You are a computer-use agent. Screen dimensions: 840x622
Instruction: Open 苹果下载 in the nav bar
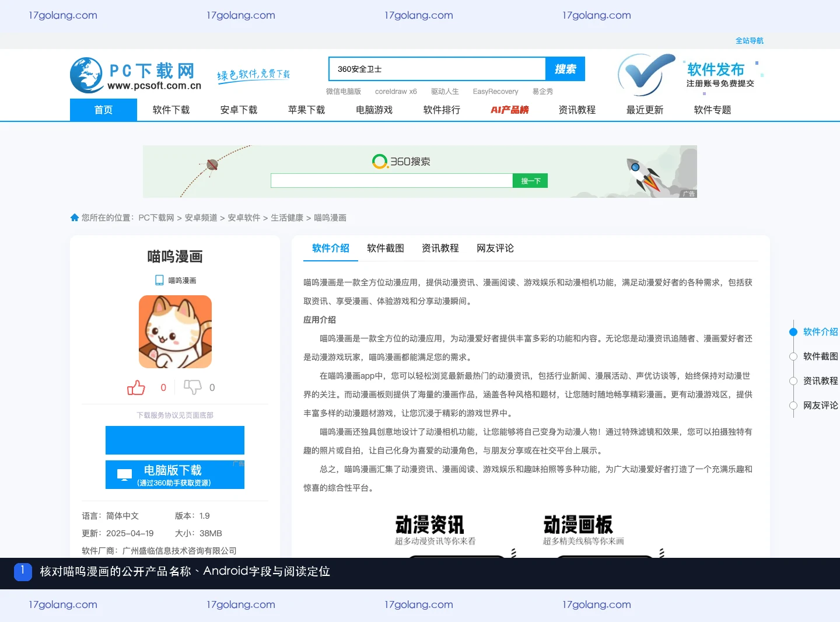[307, 110]
